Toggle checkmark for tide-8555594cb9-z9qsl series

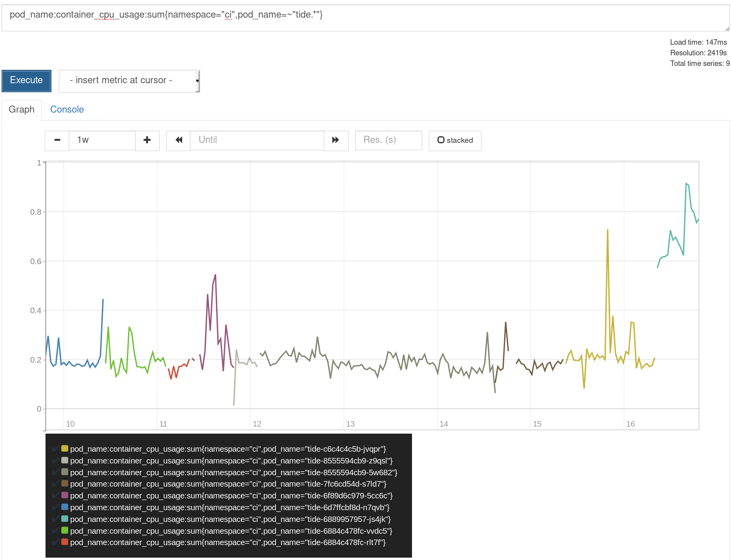click(x=56, y=460)
